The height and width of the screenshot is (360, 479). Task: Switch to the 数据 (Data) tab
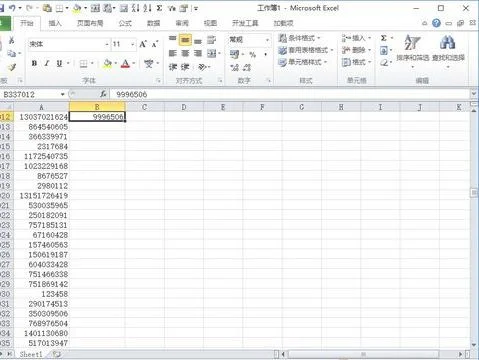click(154, 23)
